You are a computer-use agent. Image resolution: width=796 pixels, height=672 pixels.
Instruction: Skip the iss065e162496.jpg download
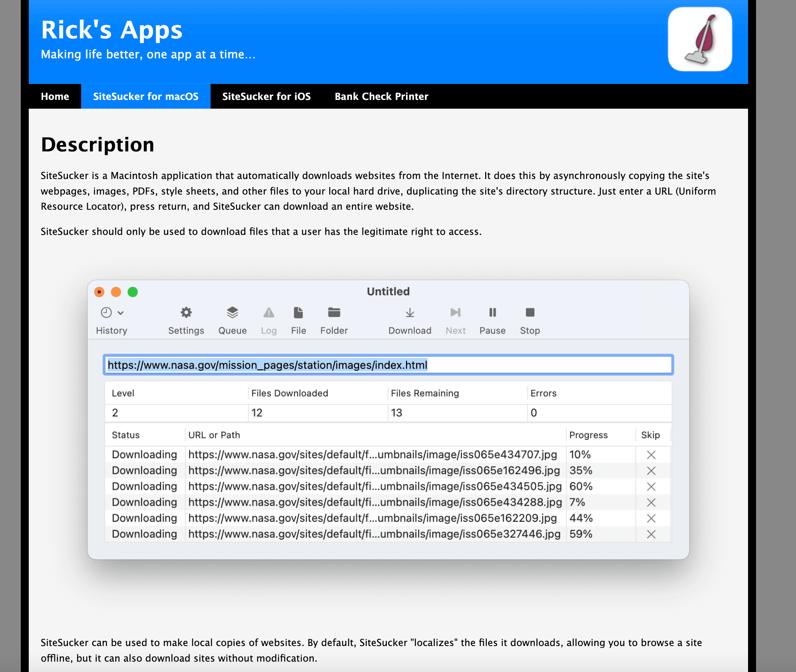(651, 471)
